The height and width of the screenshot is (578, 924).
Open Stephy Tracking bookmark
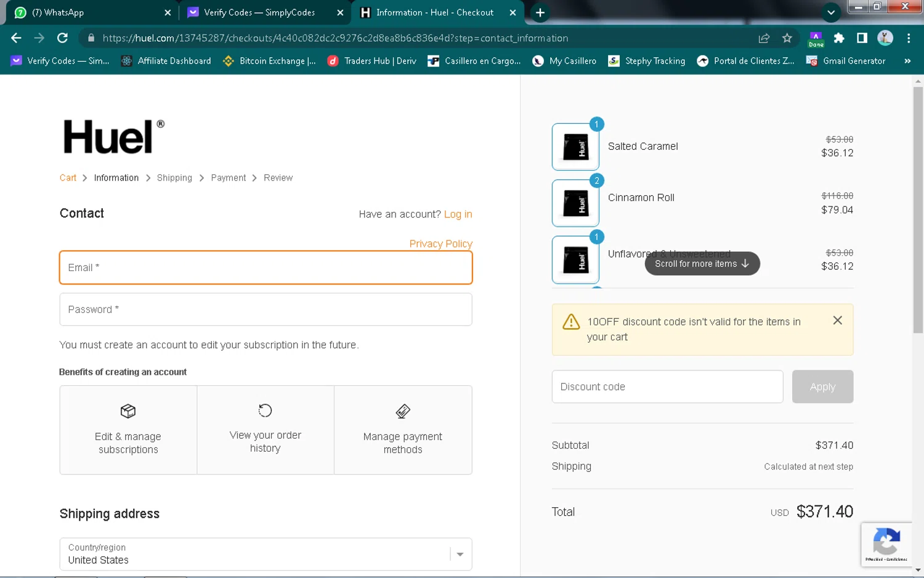647,61
